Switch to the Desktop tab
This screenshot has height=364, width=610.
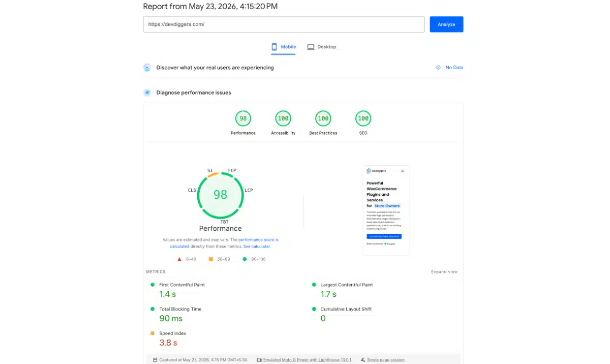pos(322,47)
